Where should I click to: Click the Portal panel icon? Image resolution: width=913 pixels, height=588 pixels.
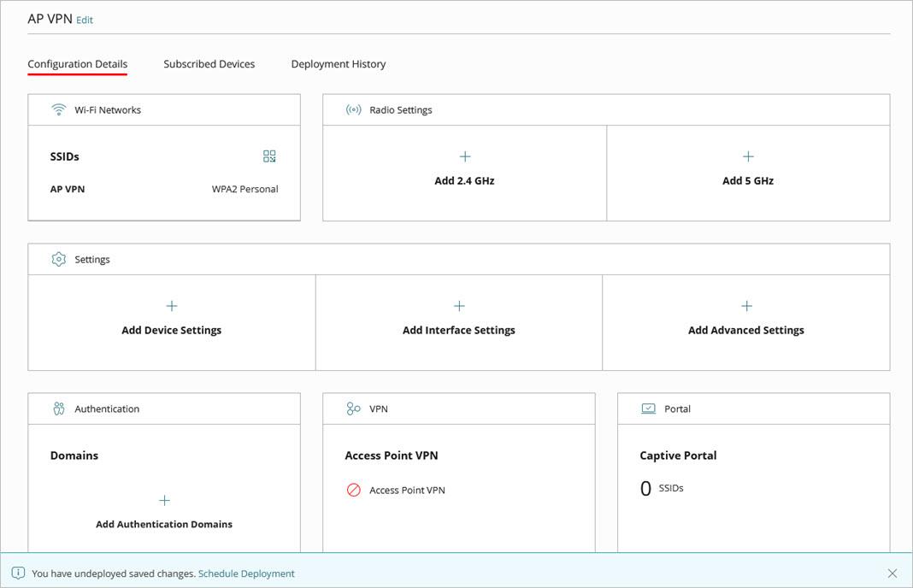(x=648, y=408)
